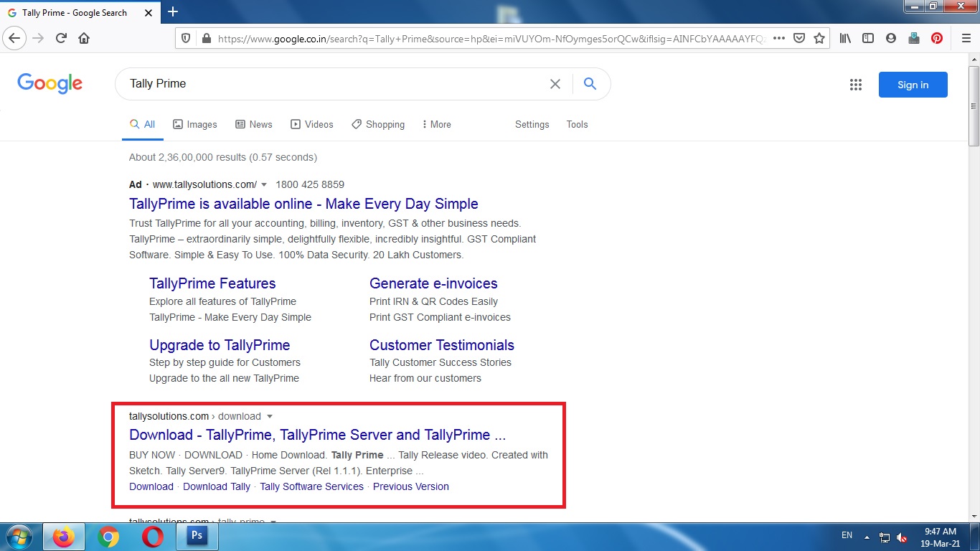Switch to the Shopping tab
The image size is (980, 551).
[x=378, y=124]
